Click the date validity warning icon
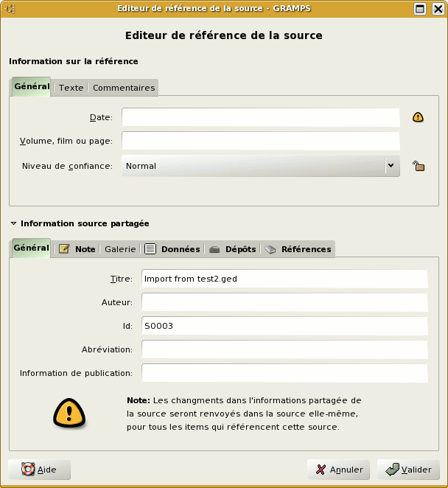Viewport: 448px width, 488px height. (x=418, y=117)
